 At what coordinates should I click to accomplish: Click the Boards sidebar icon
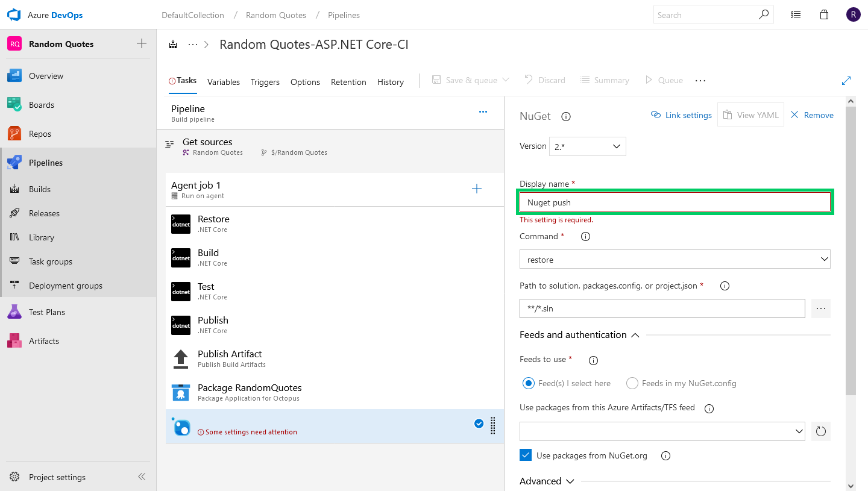[14, 105]
